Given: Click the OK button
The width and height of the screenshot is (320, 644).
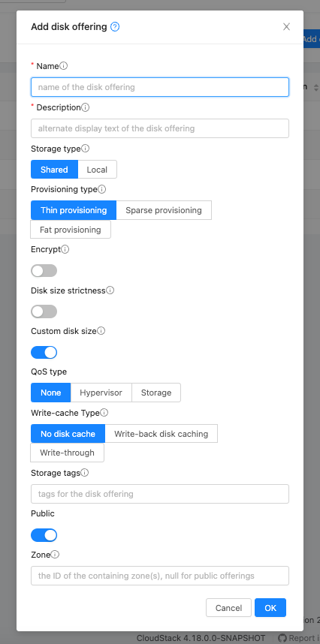Looking at the screenshot, I should (270, 608).
